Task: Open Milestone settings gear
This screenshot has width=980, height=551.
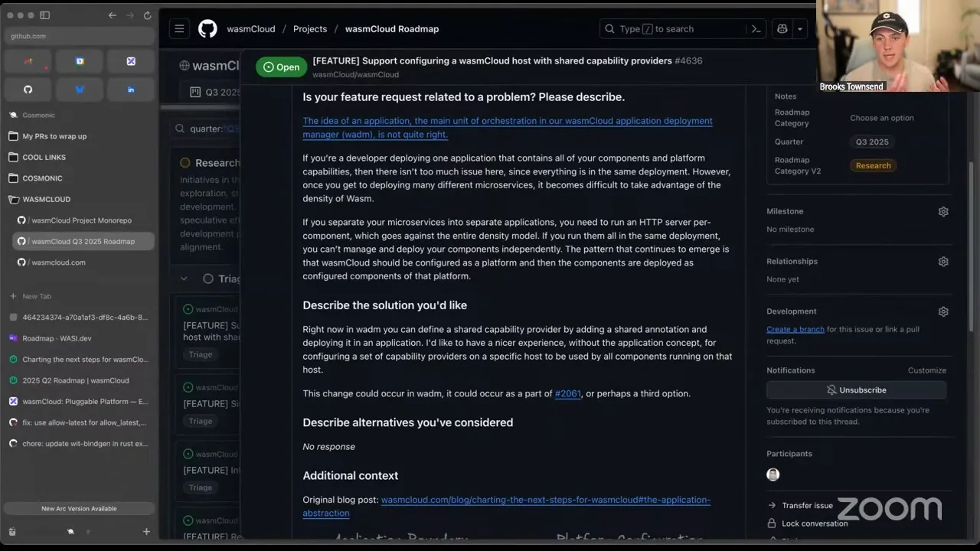Action: [943, 212]
